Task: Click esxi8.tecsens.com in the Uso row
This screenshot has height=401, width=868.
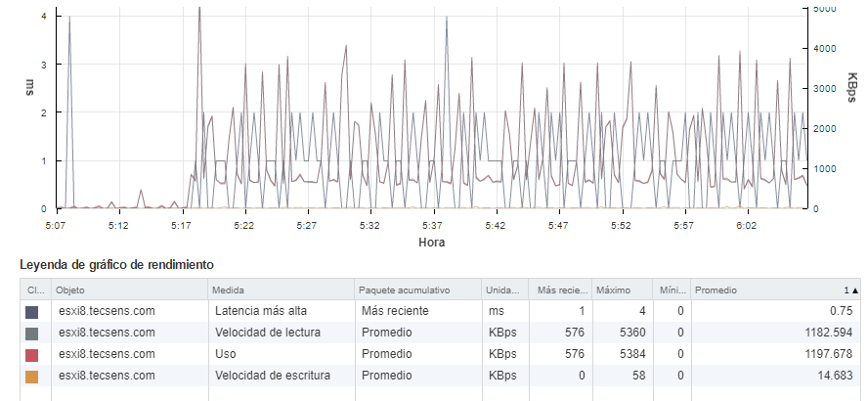Action: coord(107,354)
